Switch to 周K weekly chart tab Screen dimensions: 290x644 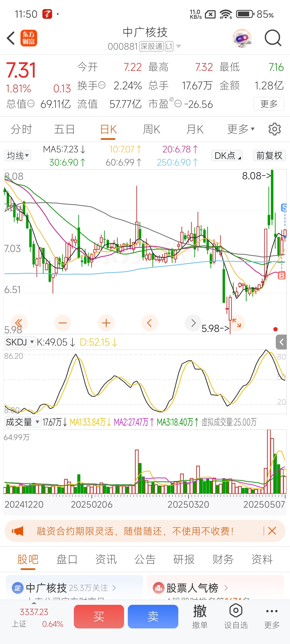pos(152,129)
